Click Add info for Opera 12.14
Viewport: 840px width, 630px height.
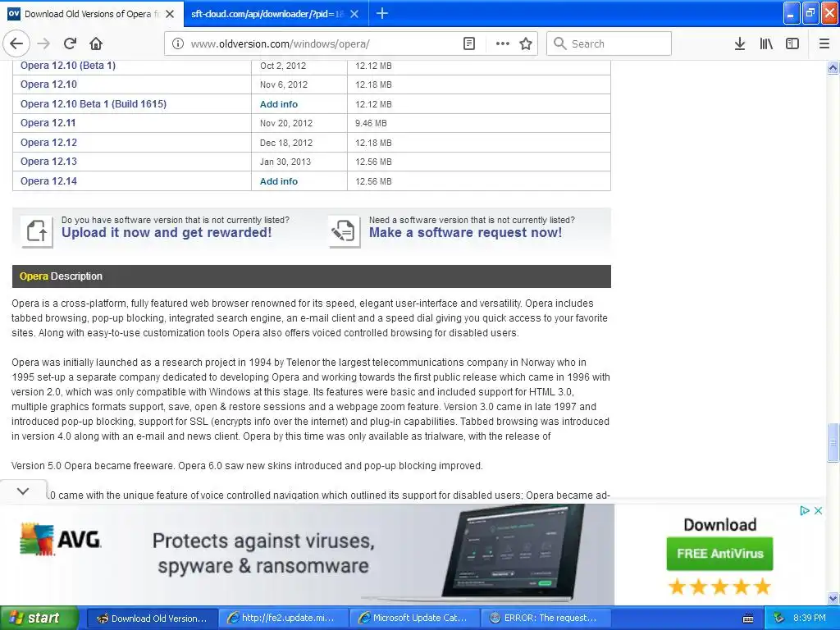[x=279, y=181]
